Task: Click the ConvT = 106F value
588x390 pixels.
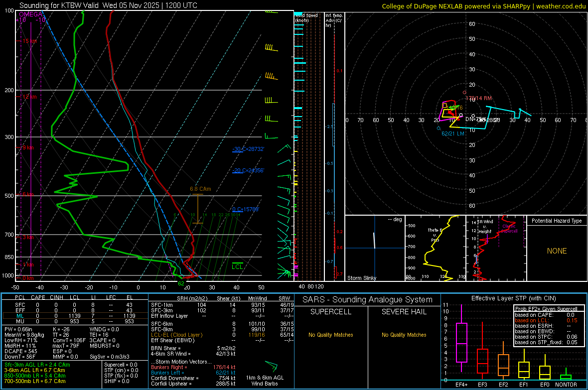Action: point(69,341)
